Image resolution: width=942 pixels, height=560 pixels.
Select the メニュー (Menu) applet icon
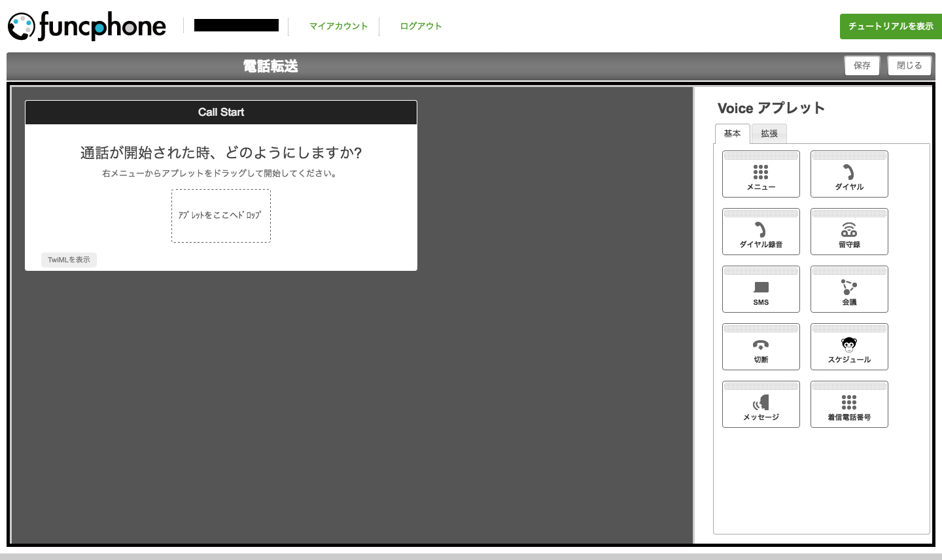761,175
